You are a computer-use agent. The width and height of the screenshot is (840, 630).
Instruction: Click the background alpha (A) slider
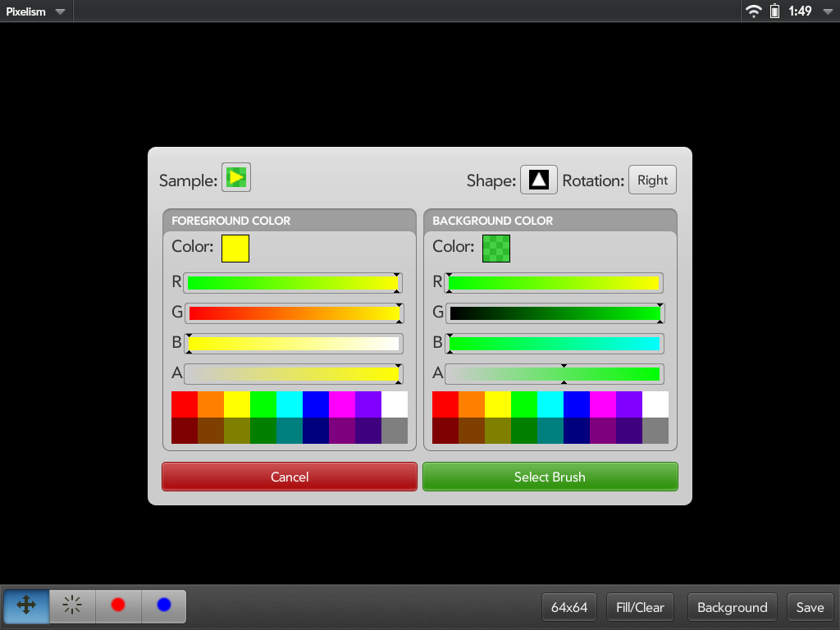coord(555,374)
